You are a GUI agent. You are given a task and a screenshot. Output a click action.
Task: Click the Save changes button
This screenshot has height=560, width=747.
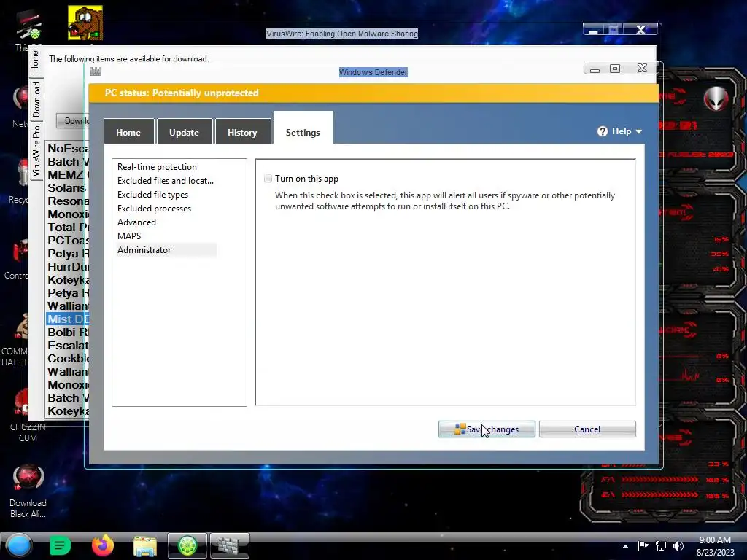coord(487,429)
